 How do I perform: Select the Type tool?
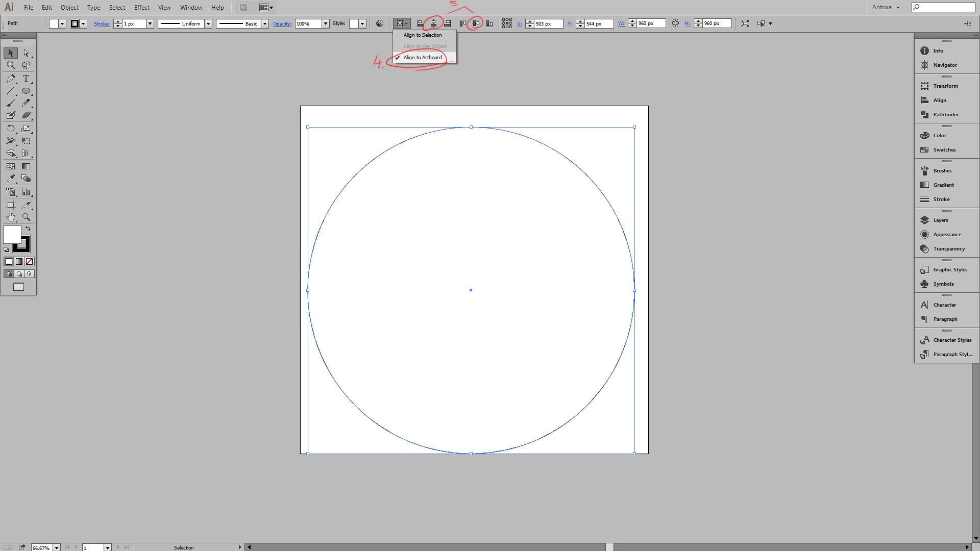[26, 79]
